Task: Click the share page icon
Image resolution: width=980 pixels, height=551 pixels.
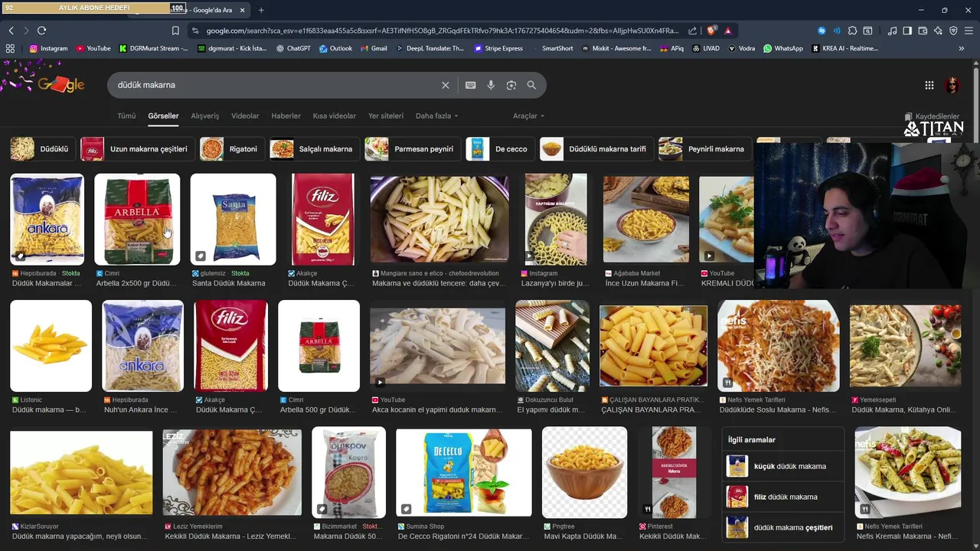Action: click(692, 31)
